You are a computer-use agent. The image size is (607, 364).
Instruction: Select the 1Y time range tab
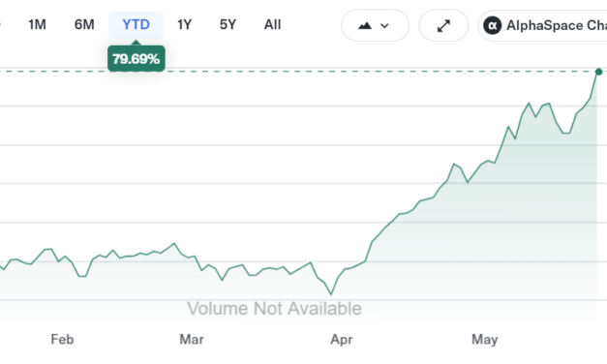(185, 25)
